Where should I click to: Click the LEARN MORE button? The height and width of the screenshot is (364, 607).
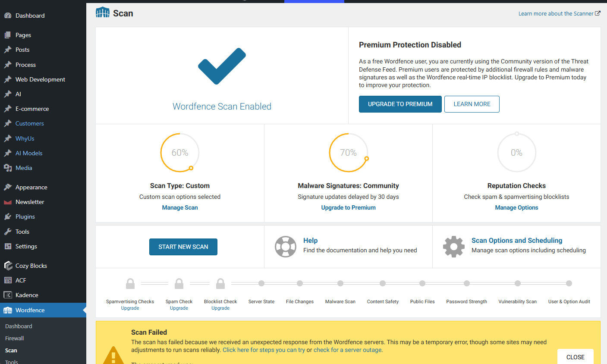pos(472,104)
